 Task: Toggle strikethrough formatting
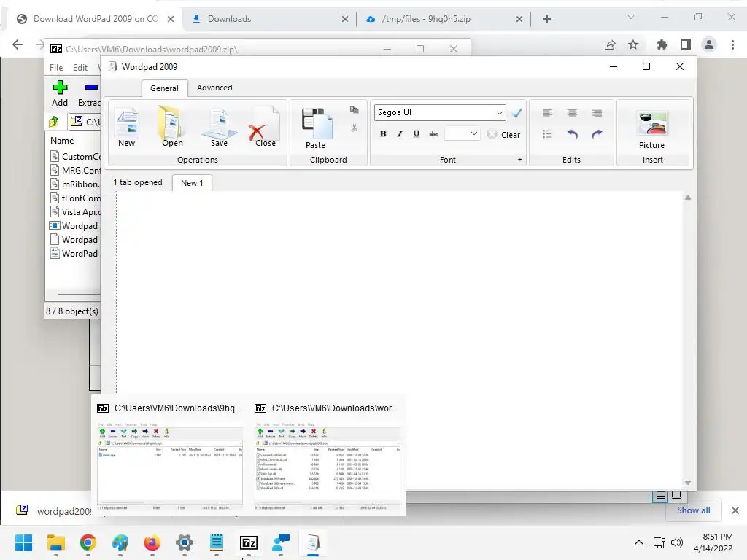tap(433, 134)
